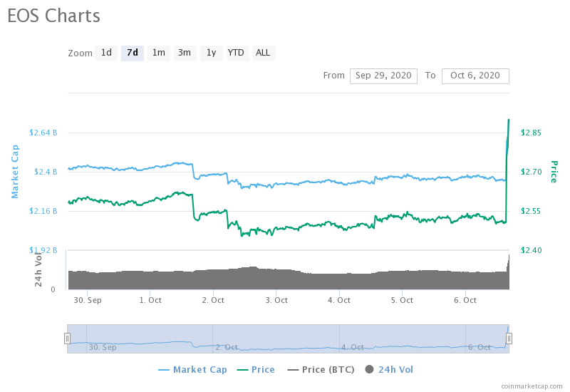Click the EOS Charts heading
The width and height of the screenshot is (570, 392).
(x=54, y=16)
